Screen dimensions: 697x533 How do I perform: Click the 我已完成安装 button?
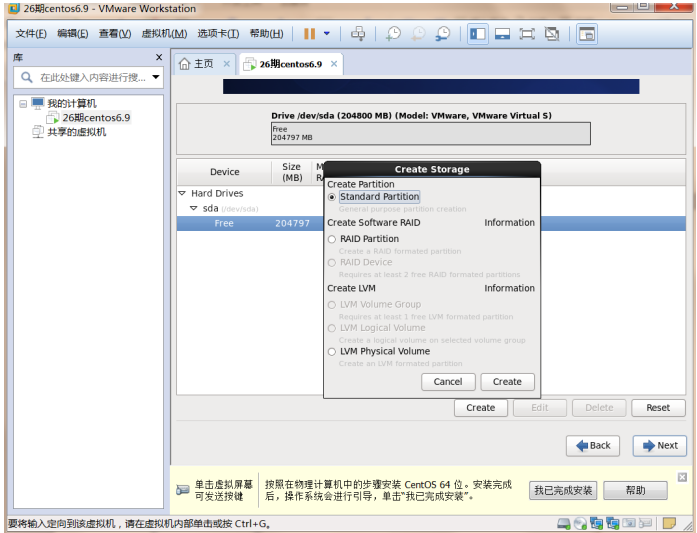click(563, 490)
